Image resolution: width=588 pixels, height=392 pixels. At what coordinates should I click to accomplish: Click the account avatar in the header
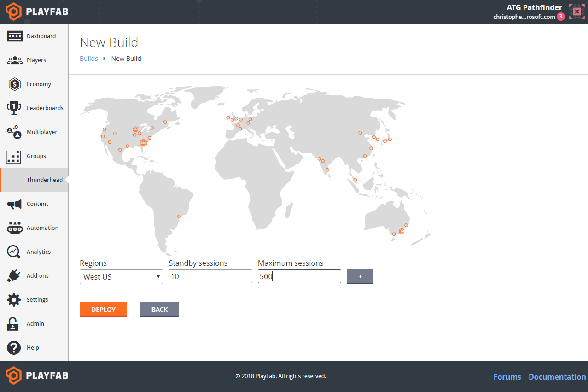576,12
